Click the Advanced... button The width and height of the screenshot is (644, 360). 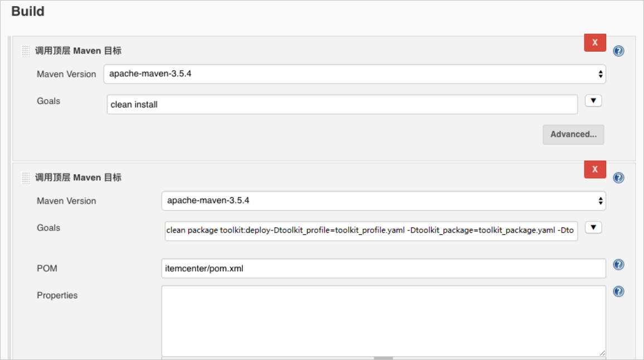(x=573, y=135)
